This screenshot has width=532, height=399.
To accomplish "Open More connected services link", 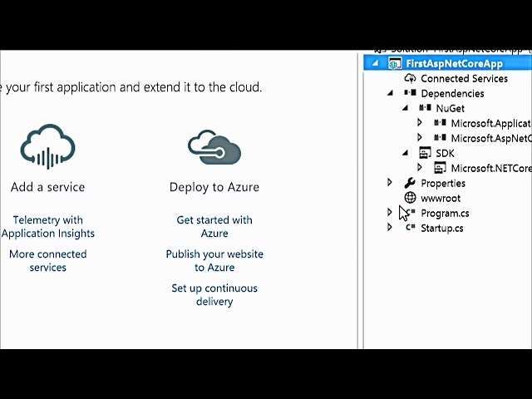I will coord(48,260).
